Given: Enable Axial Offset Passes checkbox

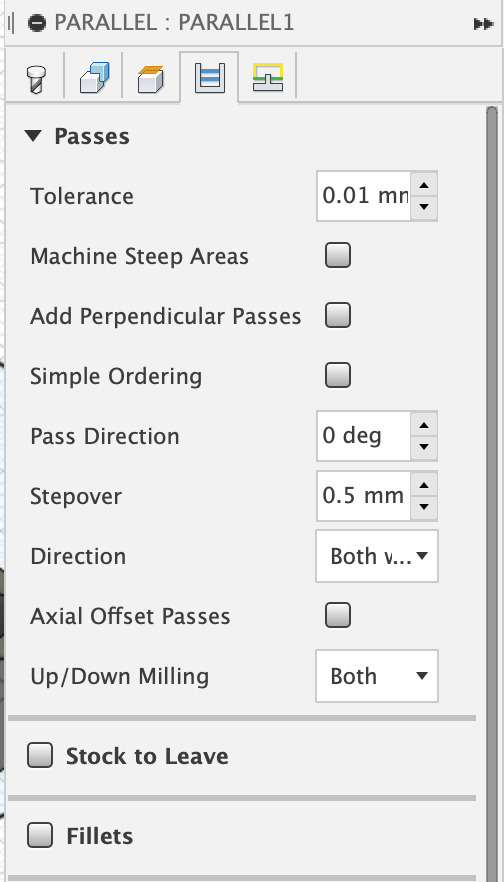Looking at the screenshot, I should coord(338,615).
